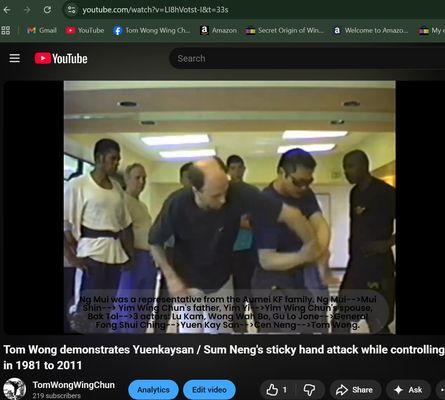Open the TomWongWingChun channel avatar
Viewport: 445px width, 400px height.
[15, 389]
